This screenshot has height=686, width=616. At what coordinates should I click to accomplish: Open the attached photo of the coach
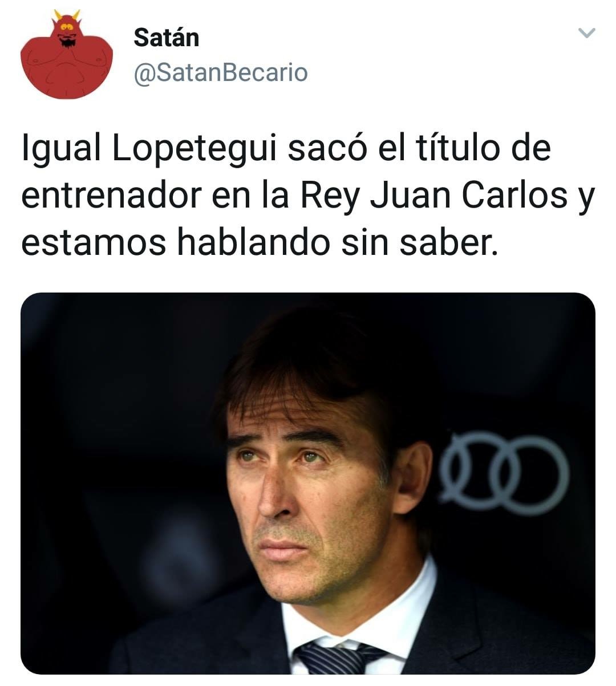tap(308, 484)
